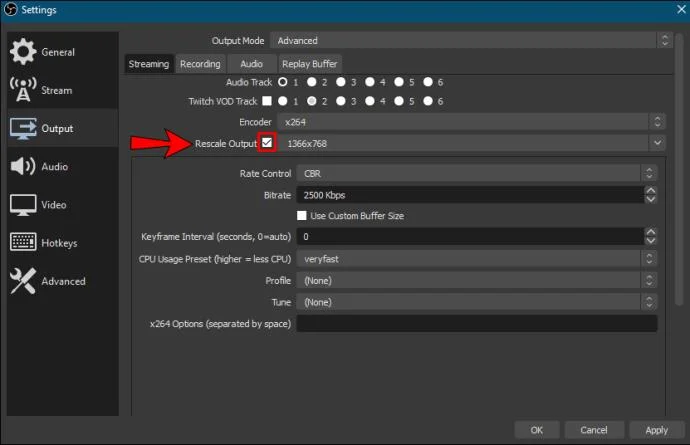
Task: Select Twitch VOD Track 4 radio
Action: [370, 101]
